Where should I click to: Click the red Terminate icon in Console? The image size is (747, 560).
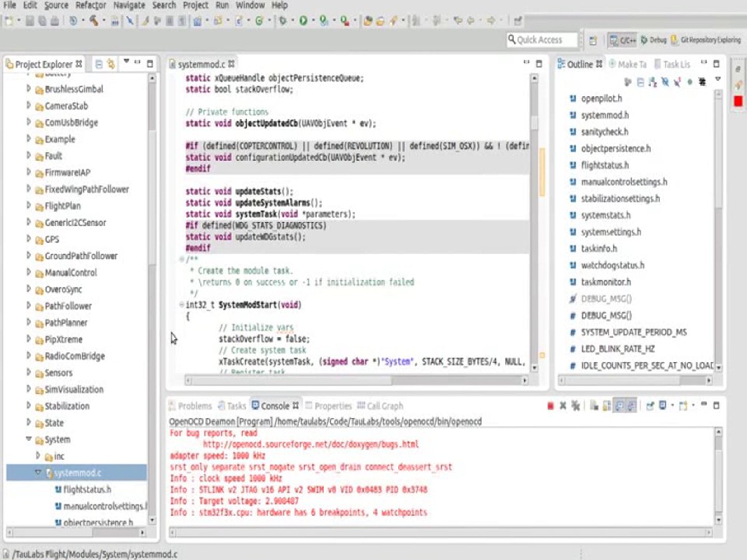(x=551, y=406)
